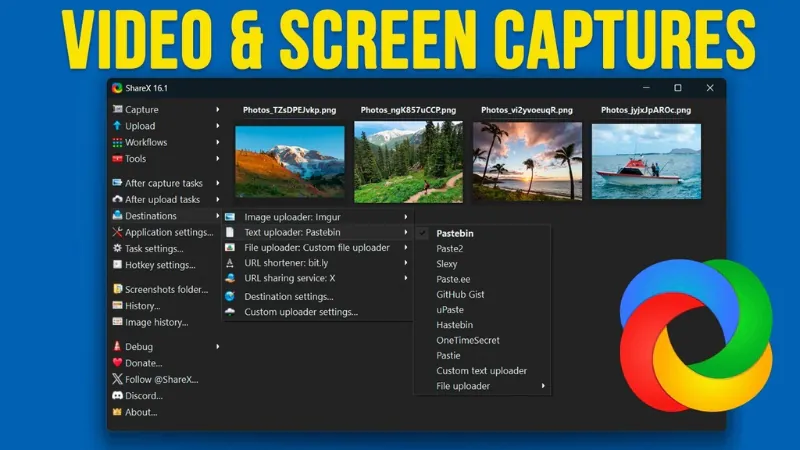Click the Destination settings globe icon
Screen dimensions: 800x450
point(230,296)
